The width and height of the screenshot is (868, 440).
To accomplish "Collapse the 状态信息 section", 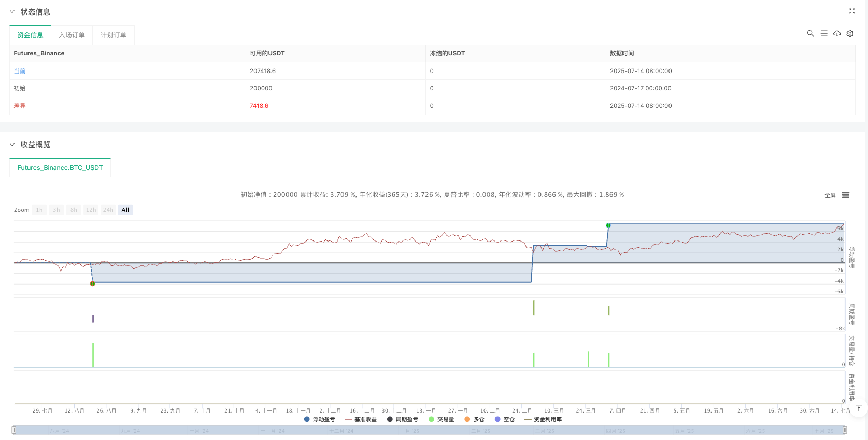I will [x=12, y=11].
